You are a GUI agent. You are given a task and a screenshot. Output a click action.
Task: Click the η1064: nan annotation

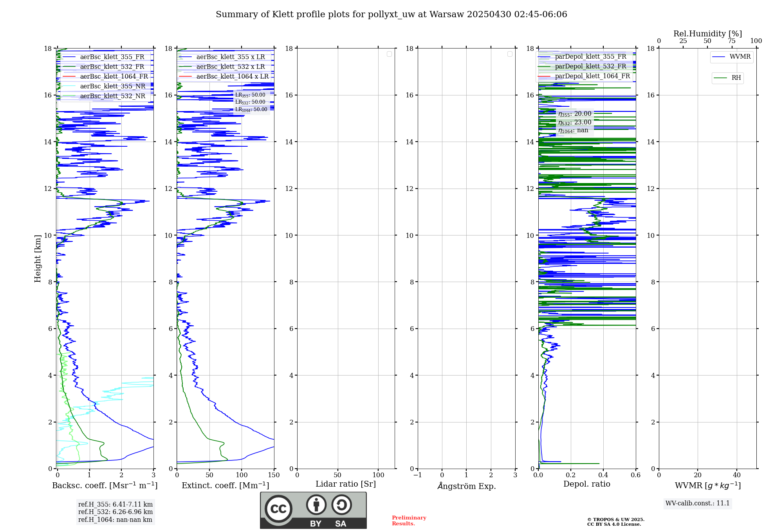[573, 131]
